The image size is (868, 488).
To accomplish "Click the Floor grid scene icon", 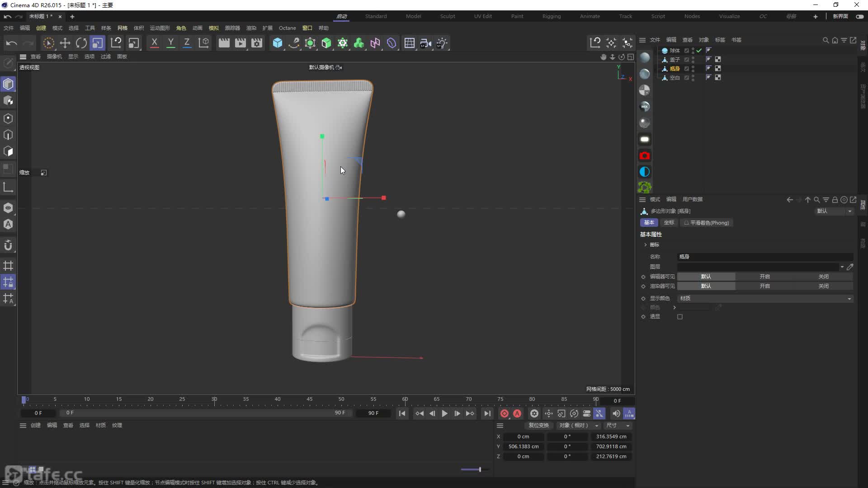I will [x=410, y=43].
